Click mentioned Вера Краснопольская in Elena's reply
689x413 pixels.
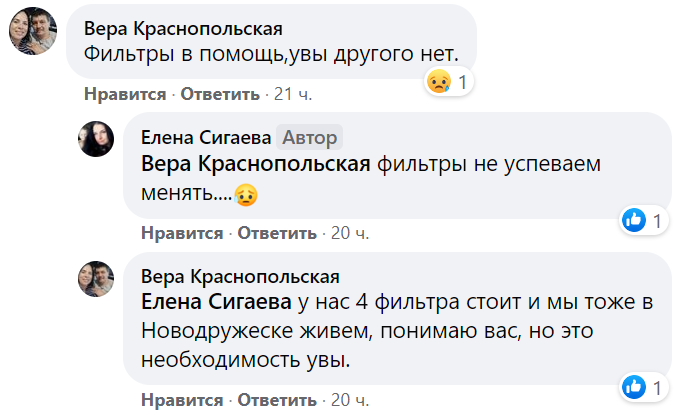(258, 163)
